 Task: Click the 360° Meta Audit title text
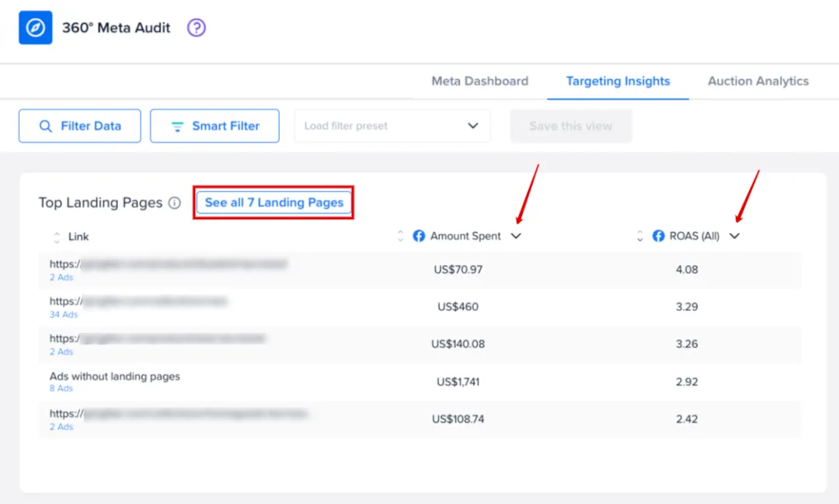point(116,28)
